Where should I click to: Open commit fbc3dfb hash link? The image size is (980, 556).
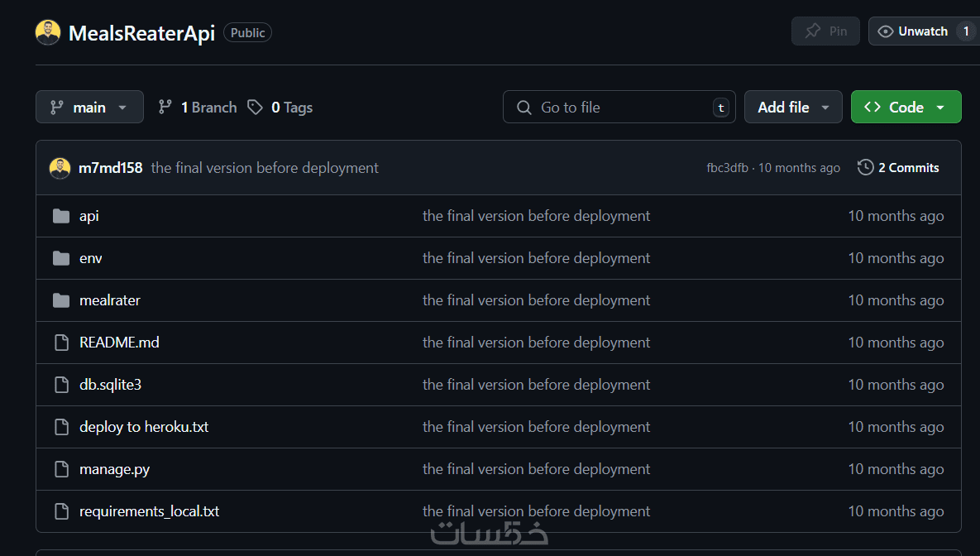(x=727, y=168)
